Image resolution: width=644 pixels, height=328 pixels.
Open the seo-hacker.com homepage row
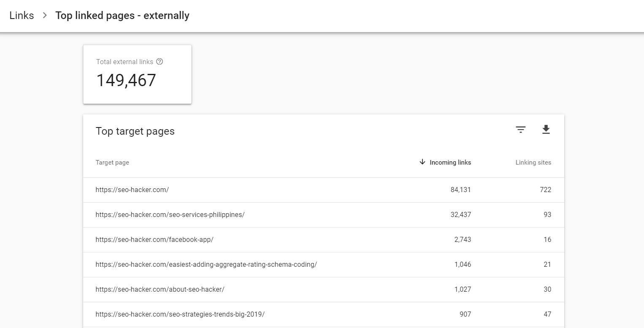(x=132, y=190)
